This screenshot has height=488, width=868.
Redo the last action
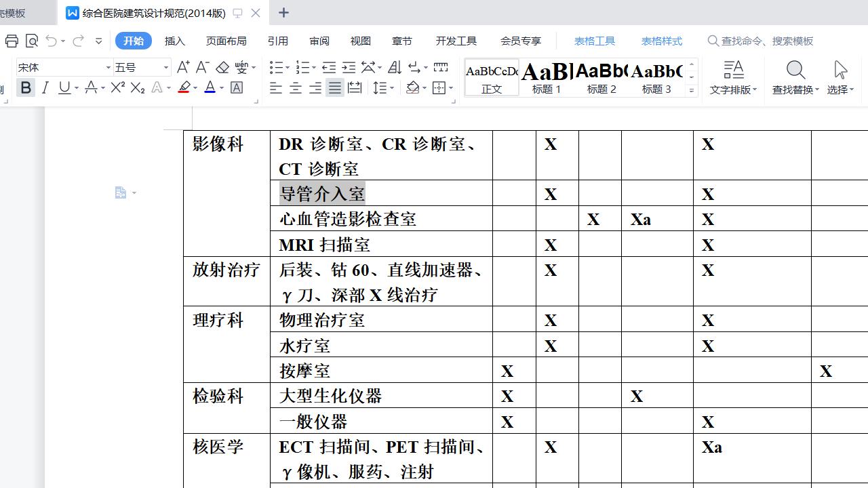point(78,41)
